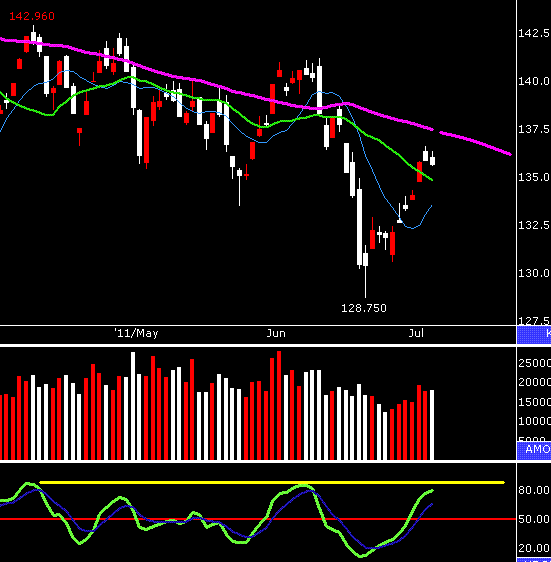This screenshot has height=562, width=551.
Task: Click the 142.5 price axis label
Action: pos(534,33)
